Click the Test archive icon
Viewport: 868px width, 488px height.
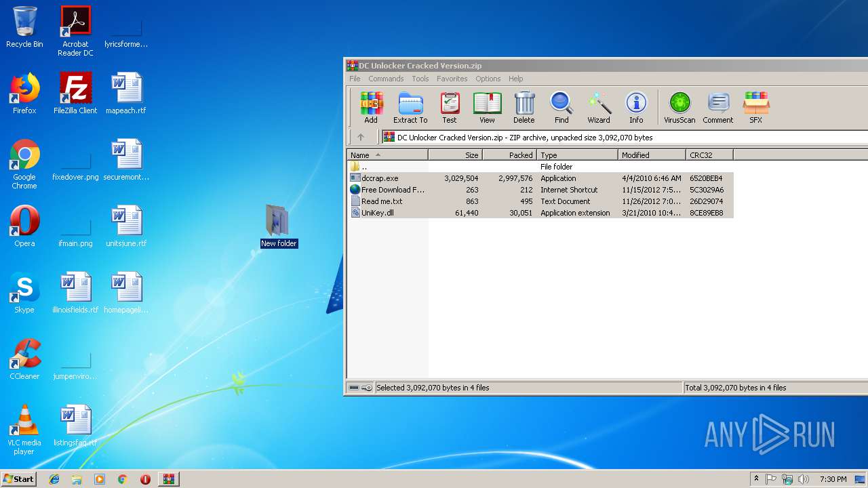[x=450, y=107]
